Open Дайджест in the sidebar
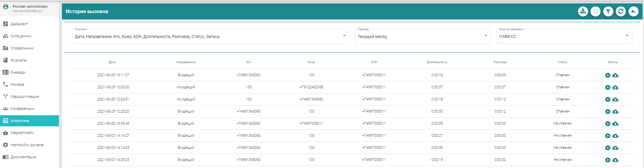 [19, 24]
